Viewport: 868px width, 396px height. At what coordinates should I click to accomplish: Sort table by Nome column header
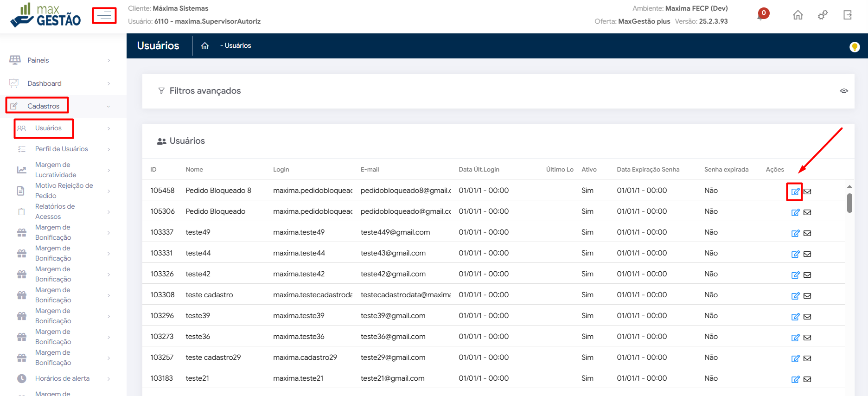194,170
